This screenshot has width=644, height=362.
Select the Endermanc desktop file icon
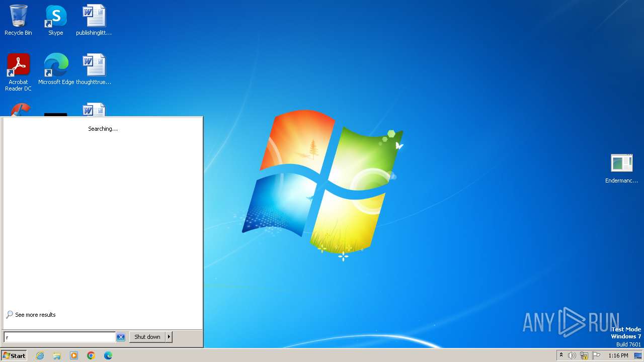click(x=621, y=168)
